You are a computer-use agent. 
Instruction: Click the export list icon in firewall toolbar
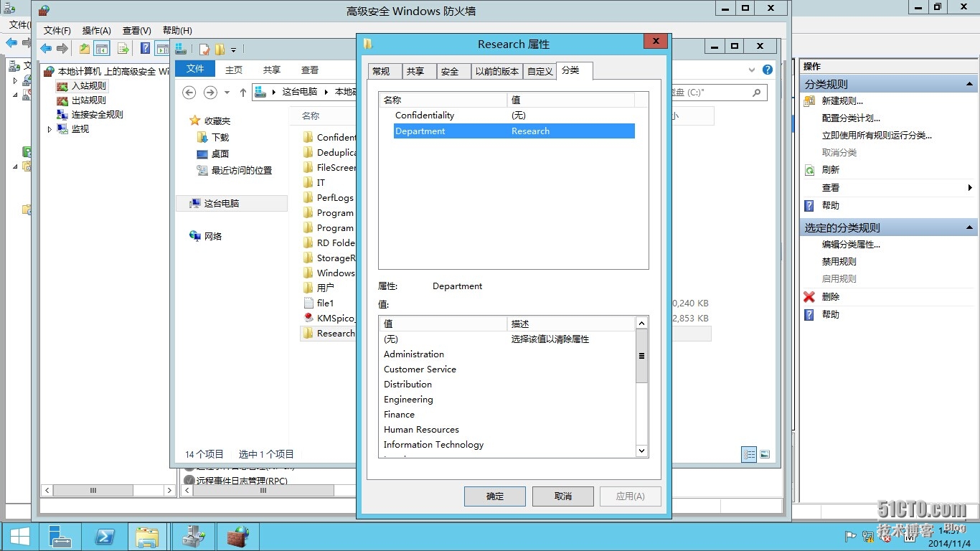tap(123, 49)
